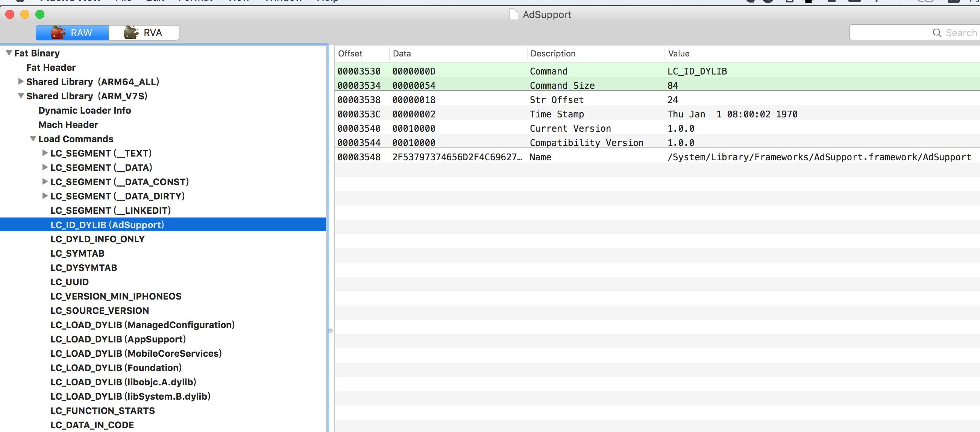This screenshot has width=980, height=432.
Task: Select LC_DYLD_INFO_ONLY entry
Action: (x=97, y=239)
